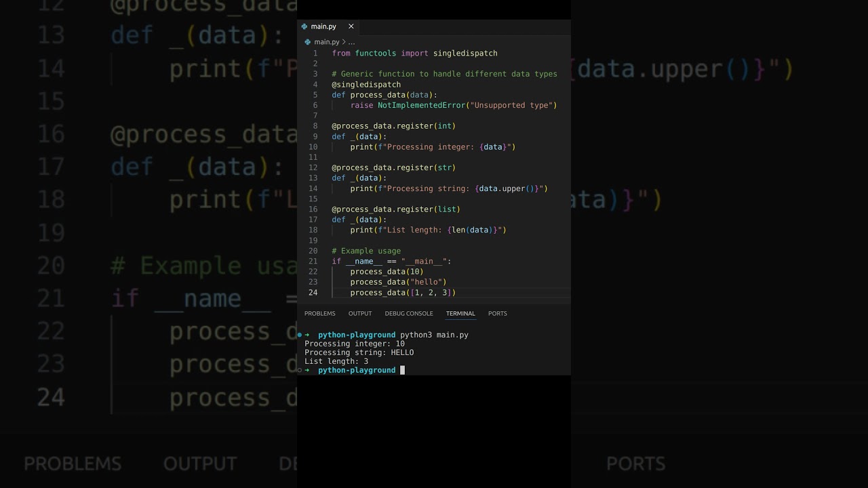The image size is (868, 488).
Task: Click terminal command 'python3 main.py'
Action: coord(434,335)
